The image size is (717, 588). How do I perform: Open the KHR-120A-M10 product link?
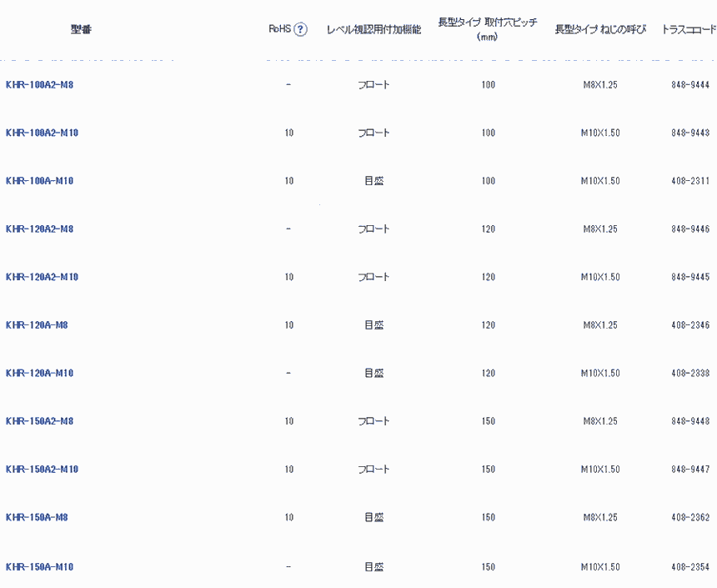point(39,373)
